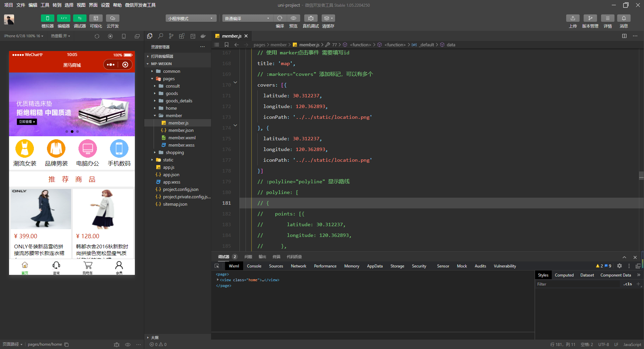Tap 潮流女装 category in simulator
This screenshot has width=644, height=349.
pyautogui.click(x=24, y=153)
